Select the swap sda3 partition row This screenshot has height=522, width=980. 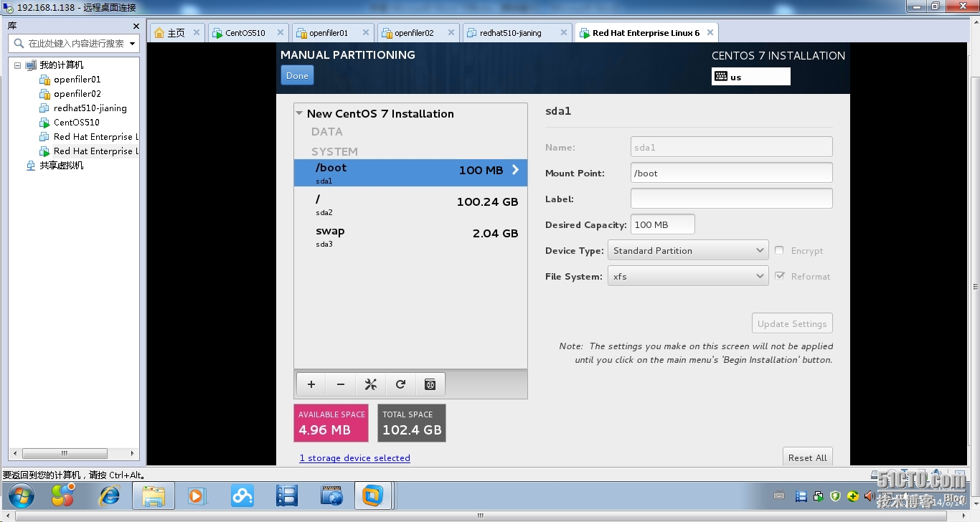click(410, 235)
